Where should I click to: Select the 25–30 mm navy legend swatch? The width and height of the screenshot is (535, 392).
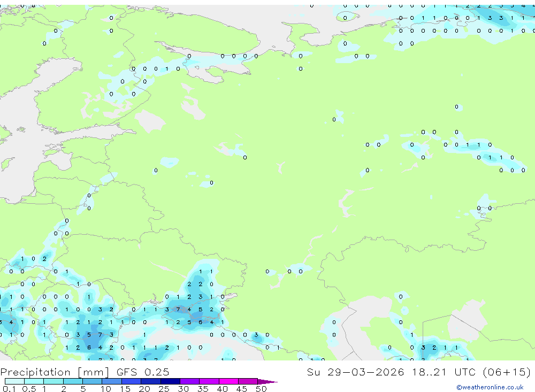(170, 381)
